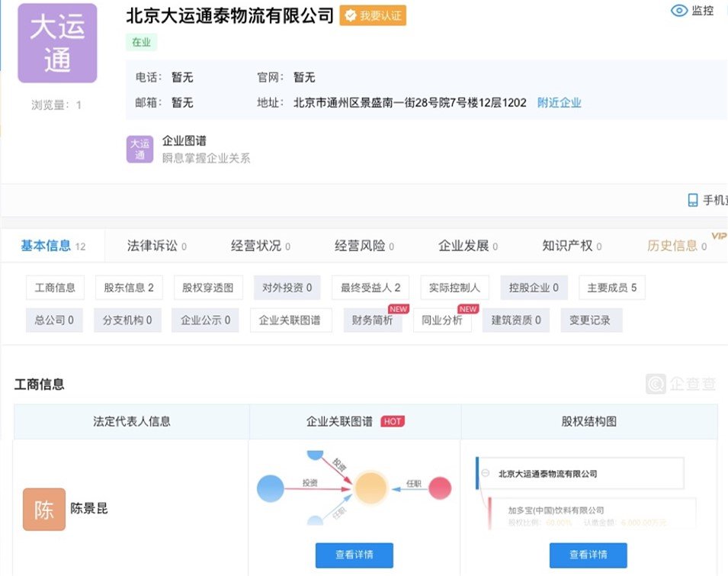Click the 附近企业 link
728x576 pixels.
[x=559, y=103]
